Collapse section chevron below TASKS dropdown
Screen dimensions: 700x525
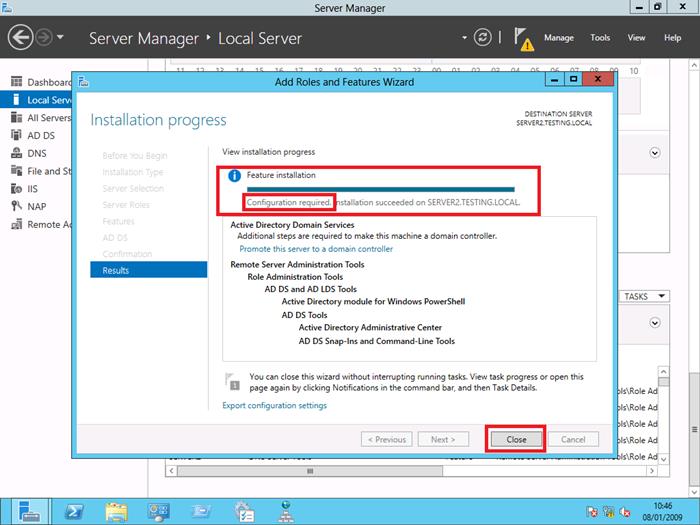click(655, 323)
